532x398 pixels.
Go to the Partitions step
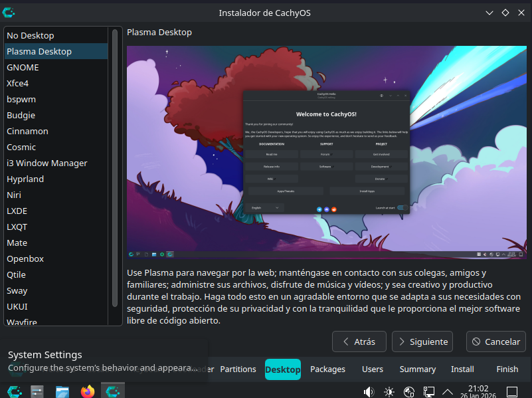[x=238, y=369]
